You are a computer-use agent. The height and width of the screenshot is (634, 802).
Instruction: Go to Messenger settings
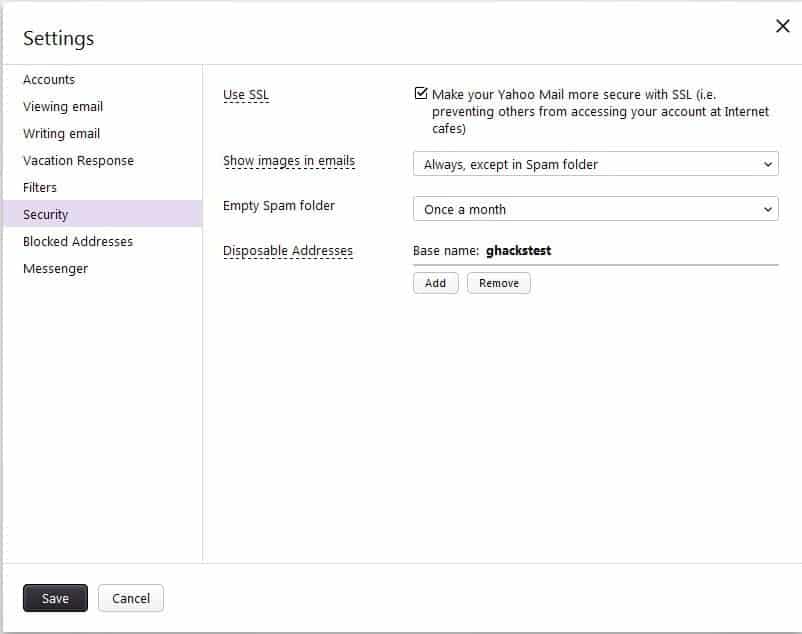click(55, 269)
